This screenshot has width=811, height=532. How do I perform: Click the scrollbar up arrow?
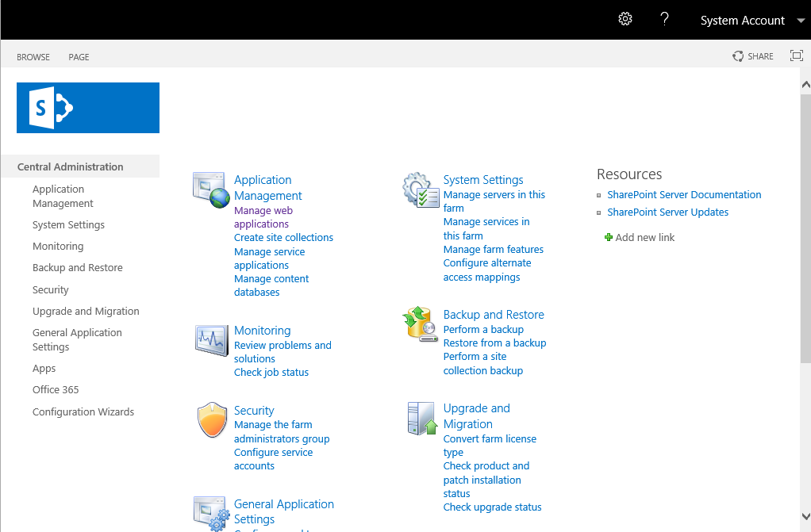click(805, 84)
